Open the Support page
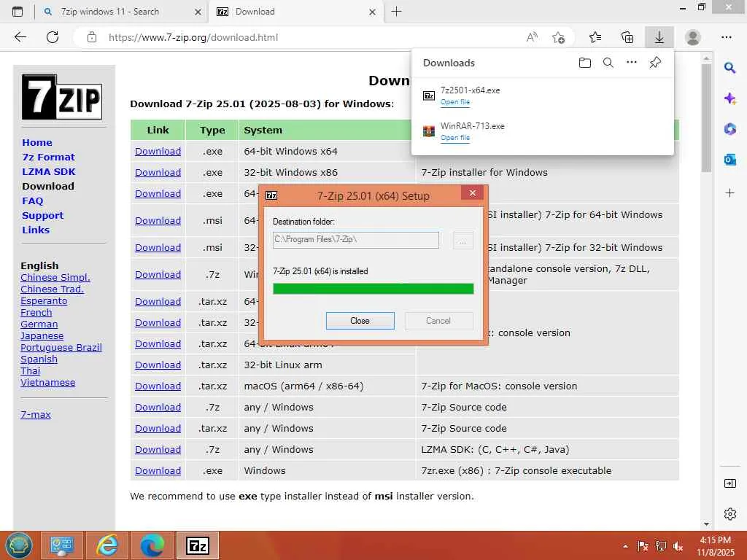747x560 pixels. tap(42, 215)
